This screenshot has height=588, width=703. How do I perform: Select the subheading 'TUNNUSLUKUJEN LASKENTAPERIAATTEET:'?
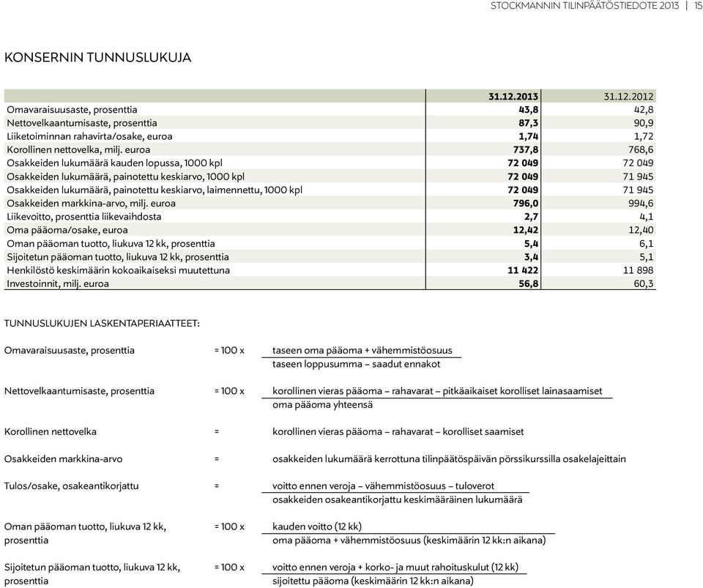pos(102,324)
